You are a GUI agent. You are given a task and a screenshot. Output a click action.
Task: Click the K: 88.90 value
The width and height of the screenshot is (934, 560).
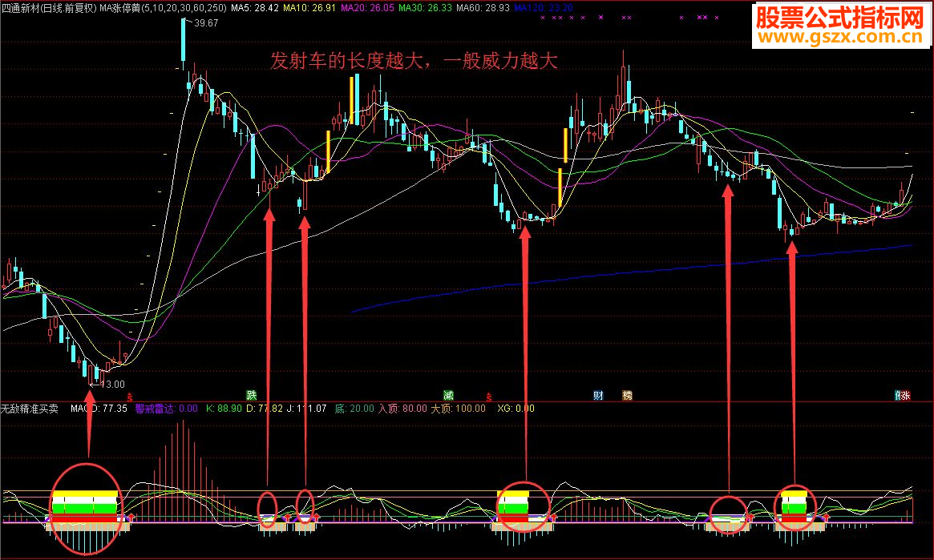224,409
